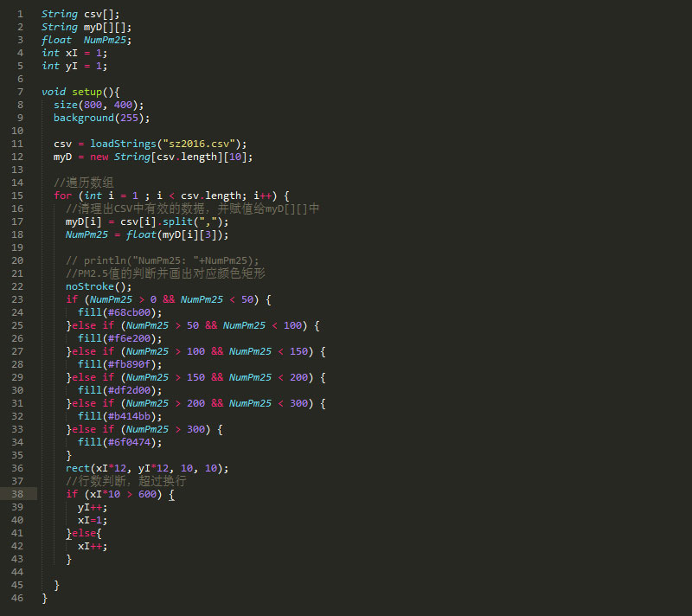Click line number 15 in the gutter
The image size is (692, 616).
tap(17, 196)
